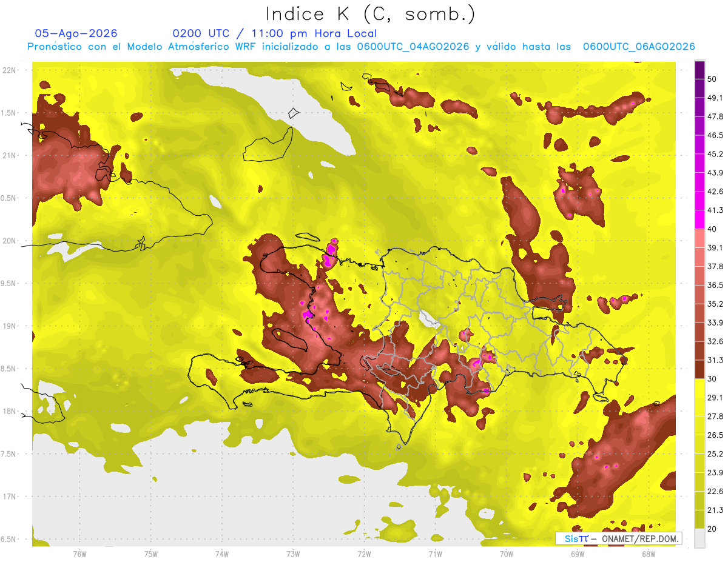Pick the purple swatch between 47.8 and 49.1

tap(699, 107)
